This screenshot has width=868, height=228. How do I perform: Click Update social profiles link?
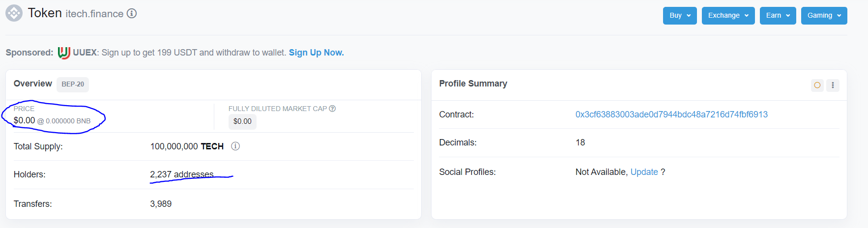(644, 172)
